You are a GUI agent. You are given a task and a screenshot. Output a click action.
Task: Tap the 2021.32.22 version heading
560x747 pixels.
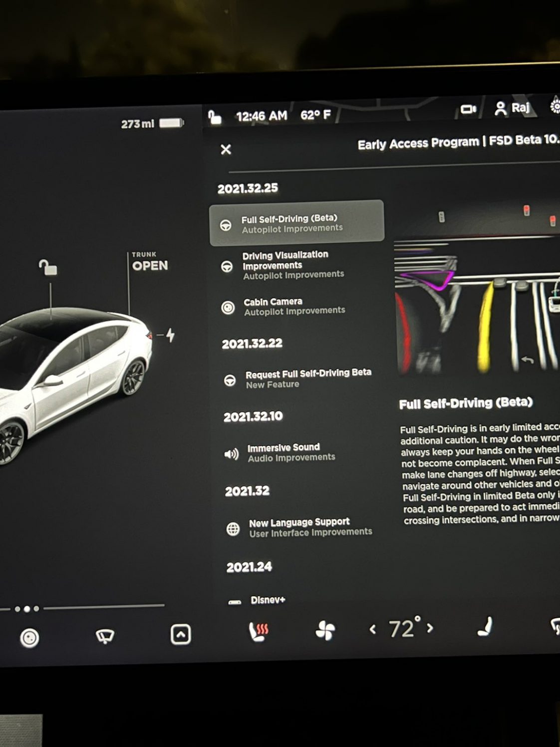coord(252,344)
